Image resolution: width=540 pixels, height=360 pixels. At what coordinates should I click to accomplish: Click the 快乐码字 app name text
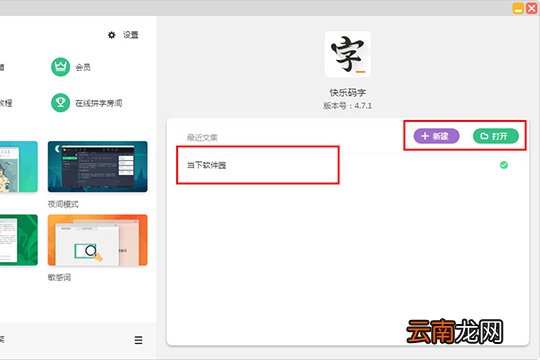click(x=347, y=92)
